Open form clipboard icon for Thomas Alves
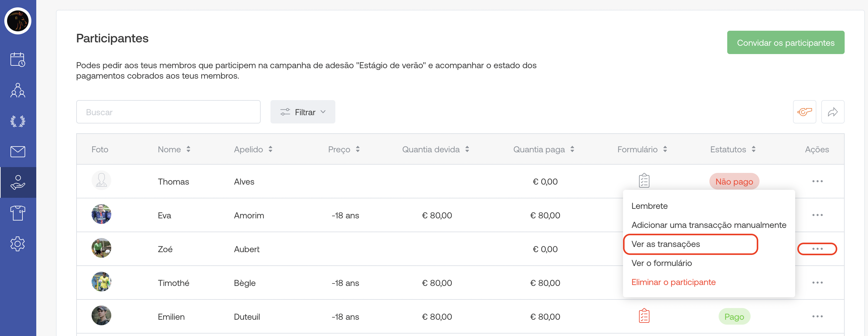 (x=644, y=181)
